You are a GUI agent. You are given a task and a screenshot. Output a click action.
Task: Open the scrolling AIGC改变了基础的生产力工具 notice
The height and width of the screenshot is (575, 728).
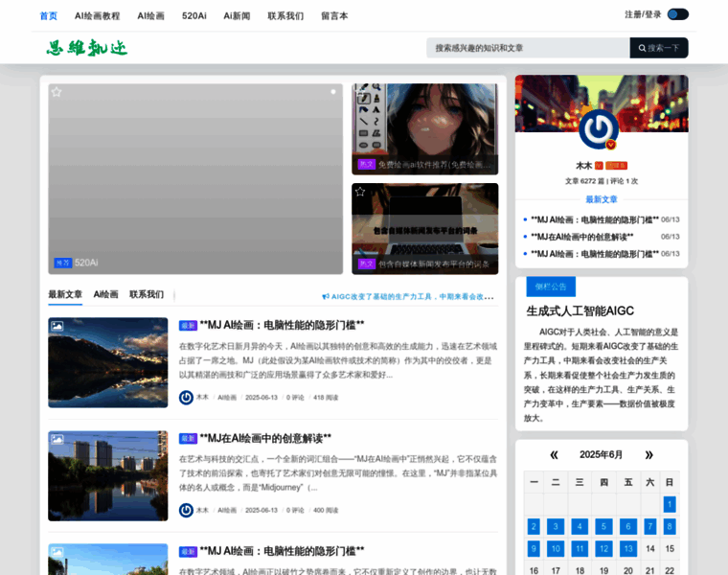412,296
